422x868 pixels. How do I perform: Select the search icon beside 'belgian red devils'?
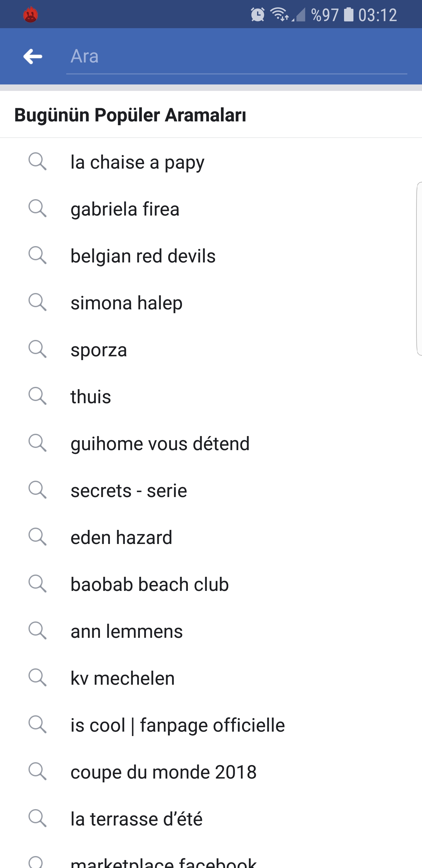(x=38, y=255)
